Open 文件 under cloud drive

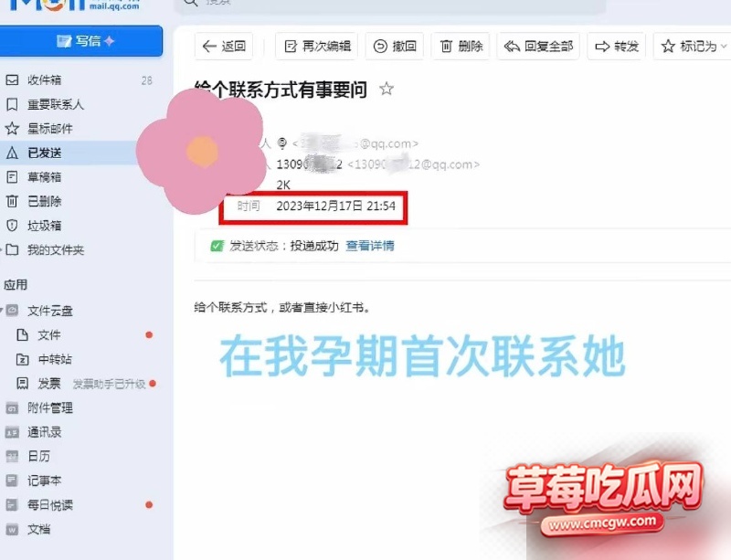pos(49,334)
